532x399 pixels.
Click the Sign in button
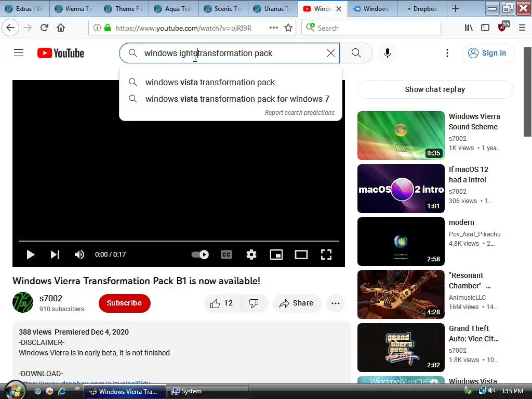coord(488,53)
